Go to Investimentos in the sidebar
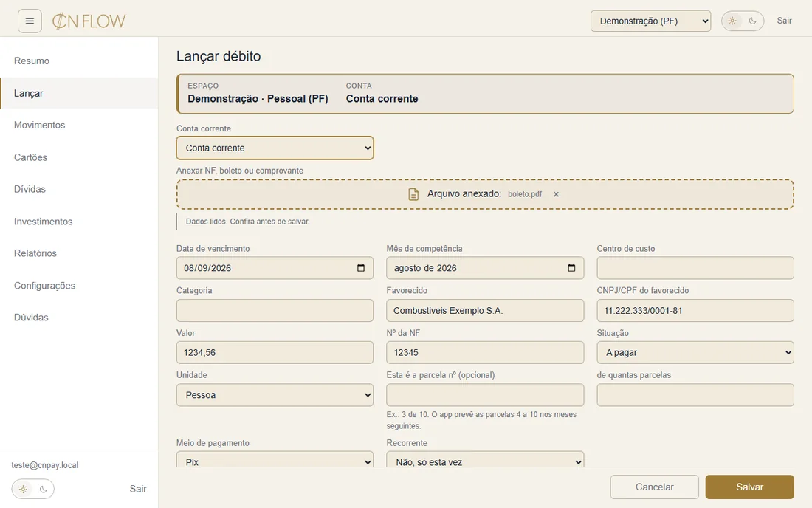 pyautogui.click(x=79, y=222)
